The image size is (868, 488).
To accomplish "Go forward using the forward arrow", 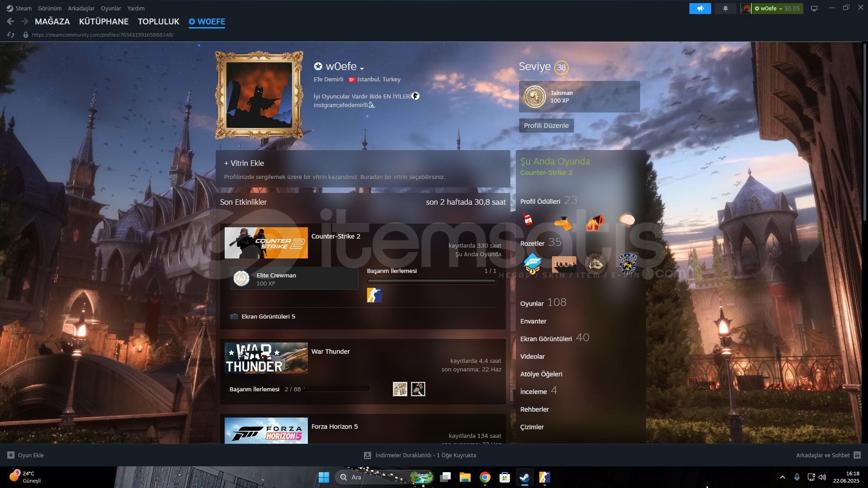I will (25, 21).
